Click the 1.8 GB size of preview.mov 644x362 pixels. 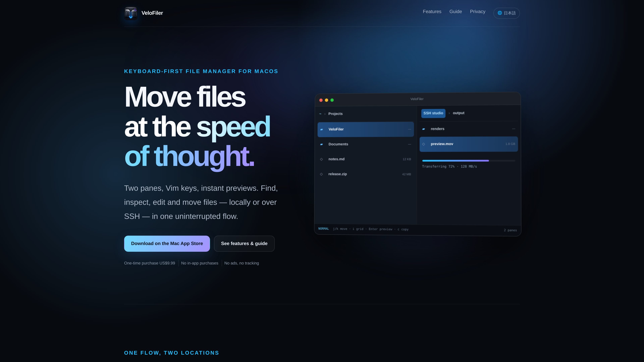(510, 144)
